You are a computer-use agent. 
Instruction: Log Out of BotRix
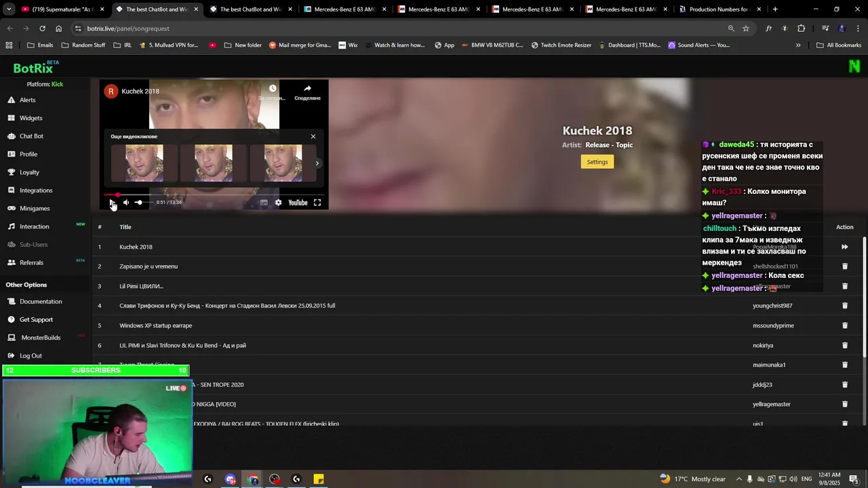coord(31,356)
